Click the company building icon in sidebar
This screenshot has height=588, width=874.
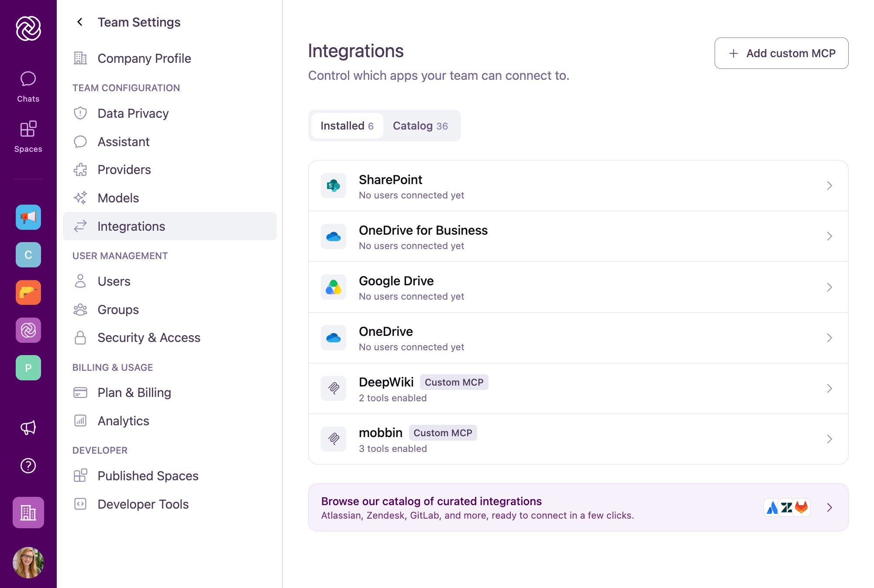tap(28, 513)
